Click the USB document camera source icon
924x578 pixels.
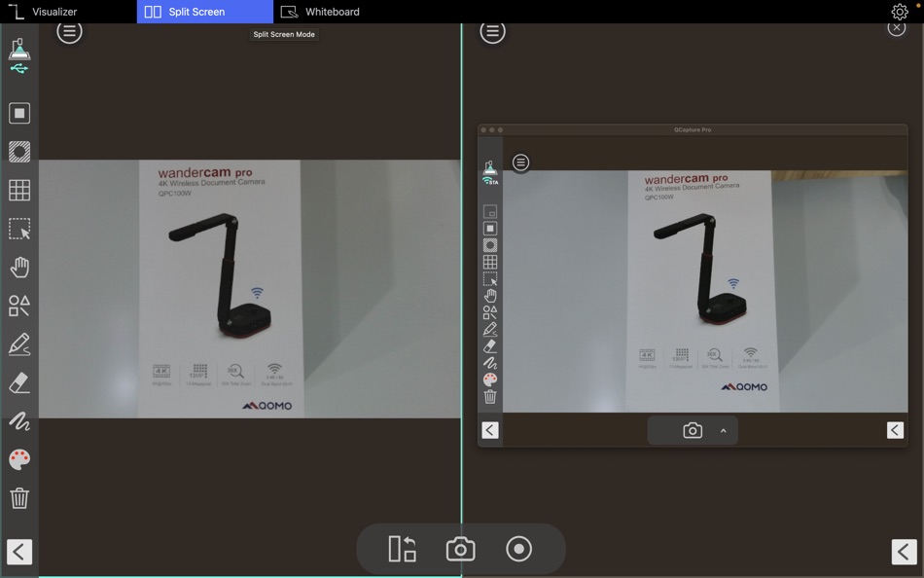tap(18, 56)
